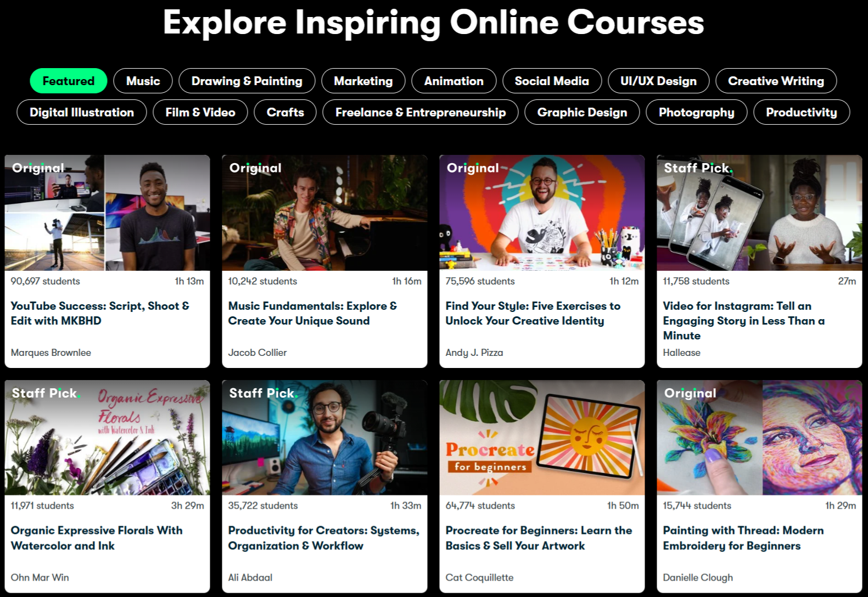This screenshot has width=868, height=597.
Task: Click 'Organic Expressive Florals With Watercolor' title
Action: tap(97, 538)
